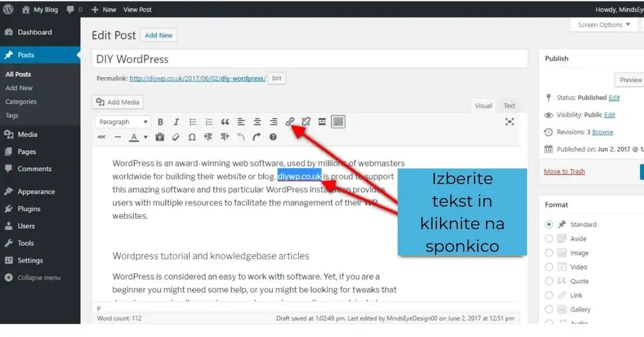
Task: Enter distraction-free writing mode
Action: [x=509, y=122]
